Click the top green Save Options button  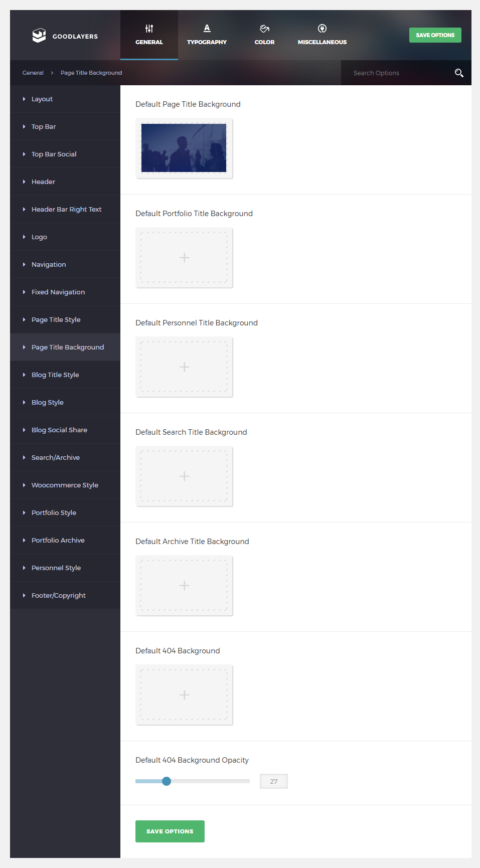435,35
